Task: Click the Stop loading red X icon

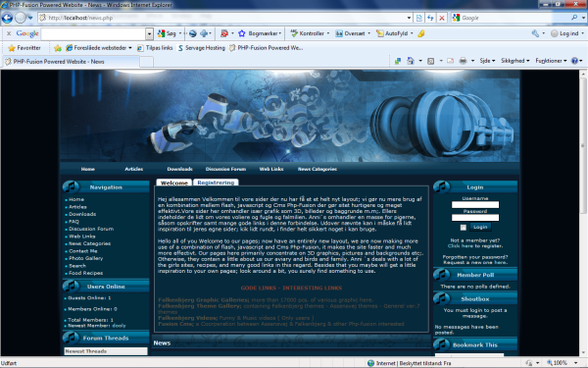Action: coord(442,18)
